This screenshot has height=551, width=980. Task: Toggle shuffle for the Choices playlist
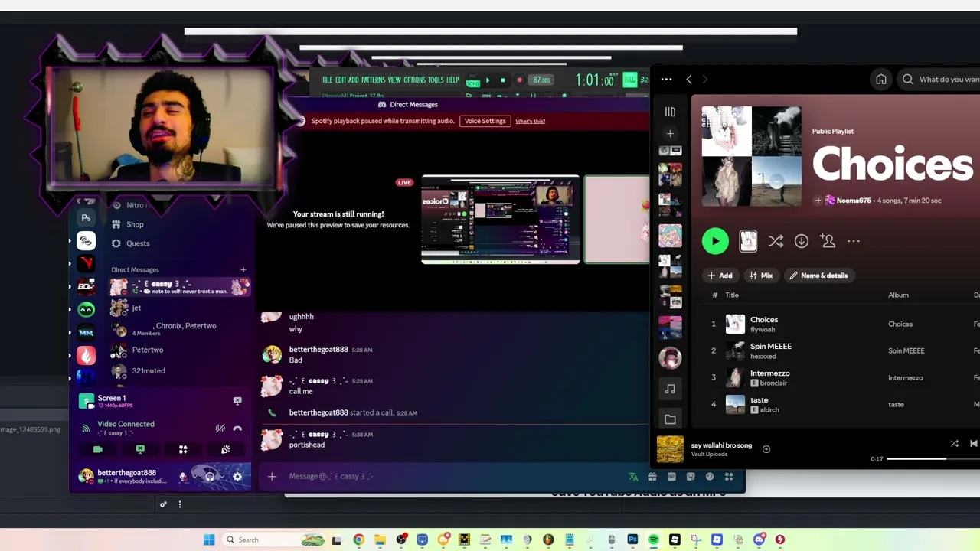(776, 241)
